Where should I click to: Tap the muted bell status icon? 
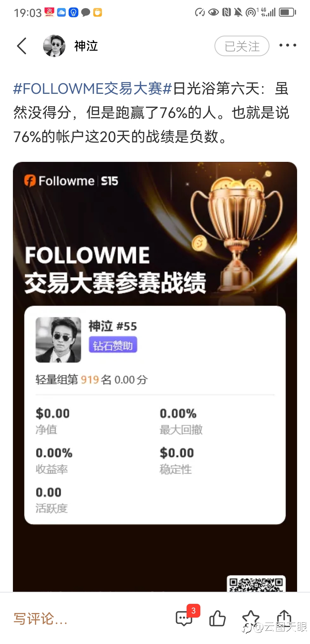click(238, 12)
